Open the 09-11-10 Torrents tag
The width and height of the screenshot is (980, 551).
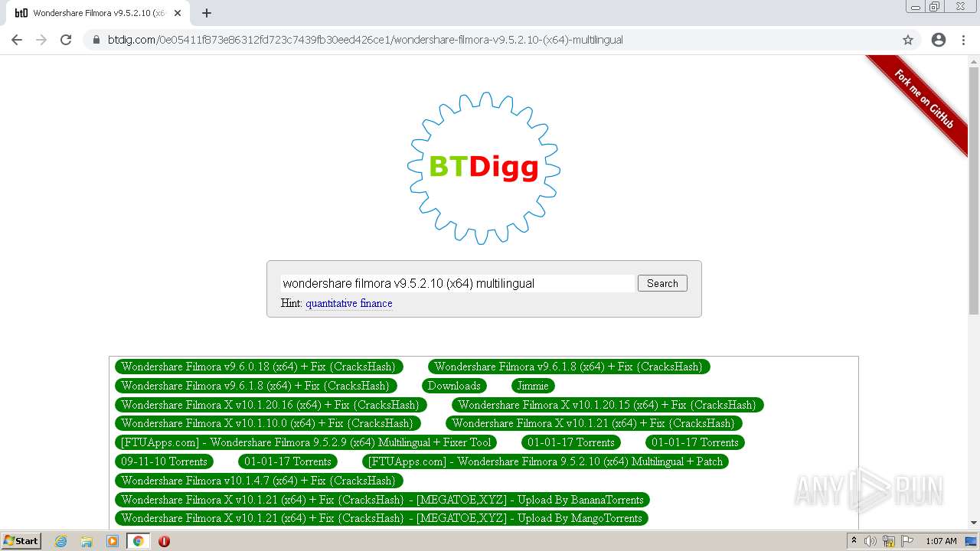[164, 461]
